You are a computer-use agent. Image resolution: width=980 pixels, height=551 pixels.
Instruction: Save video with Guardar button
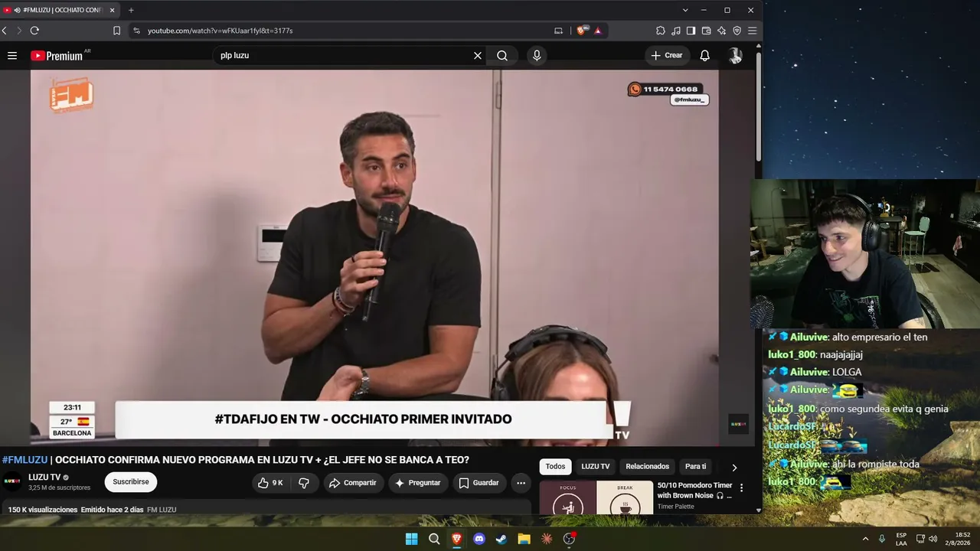(479, 483)
